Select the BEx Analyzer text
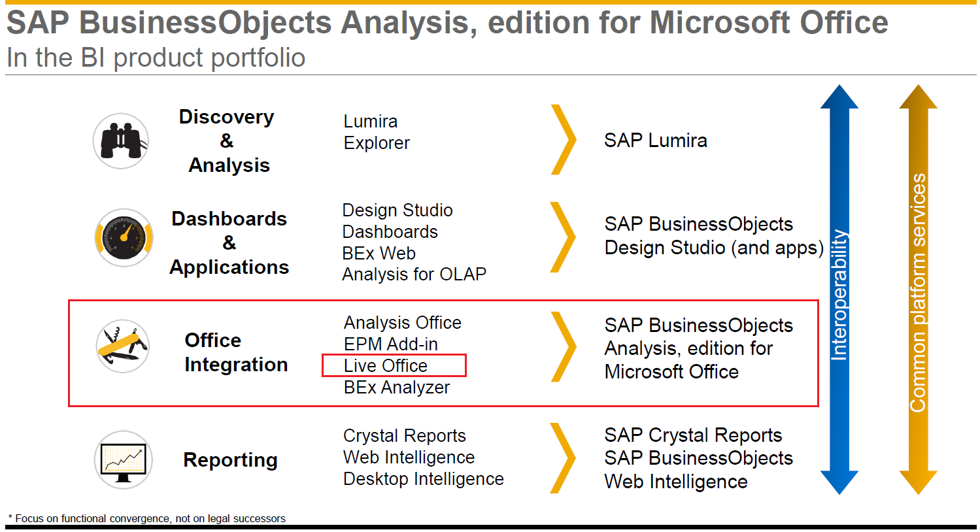 pyautogui.click(x=397, y=388)
